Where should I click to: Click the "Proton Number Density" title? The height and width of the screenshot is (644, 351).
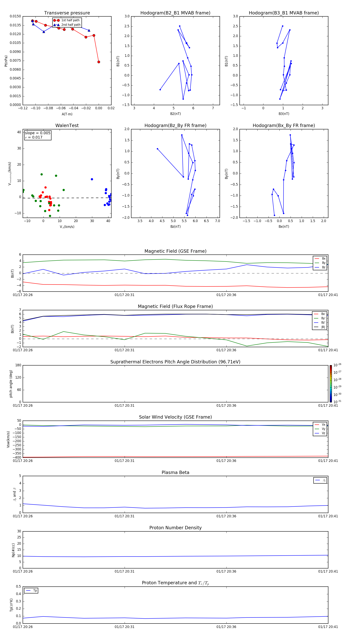[x=175, y=528]
